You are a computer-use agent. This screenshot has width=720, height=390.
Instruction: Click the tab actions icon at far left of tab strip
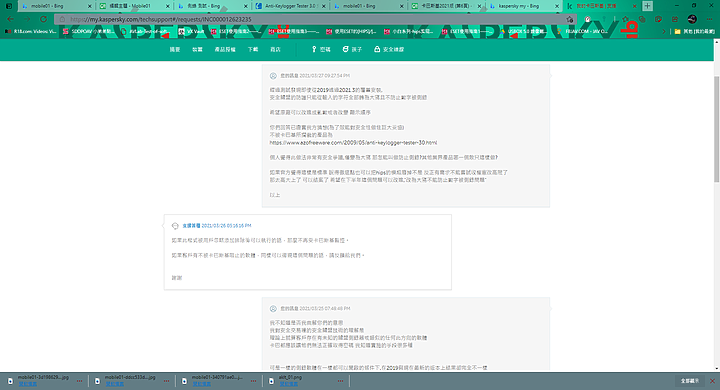(x=9, y=6)
